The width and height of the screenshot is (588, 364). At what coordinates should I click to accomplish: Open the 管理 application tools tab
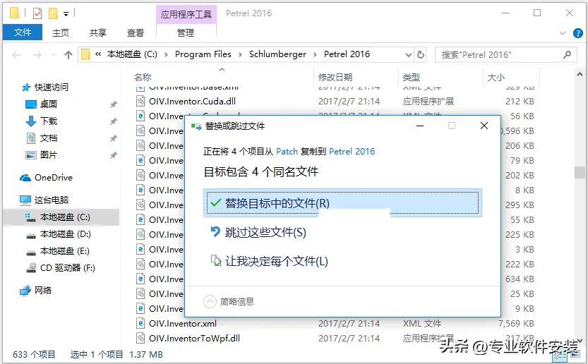186,33
